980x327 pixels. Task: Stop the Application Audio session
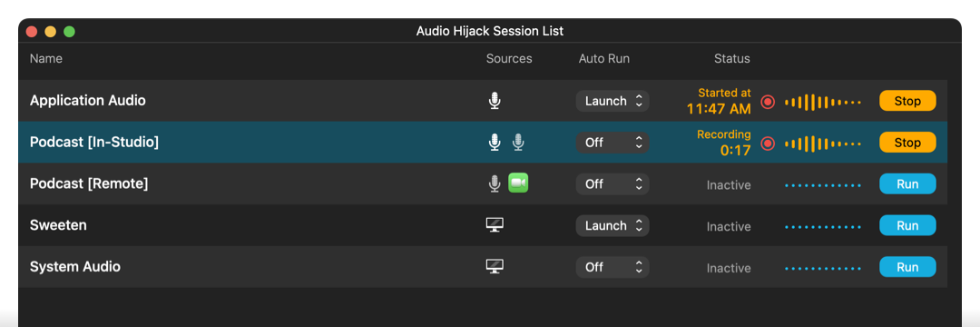click(907, 101)
